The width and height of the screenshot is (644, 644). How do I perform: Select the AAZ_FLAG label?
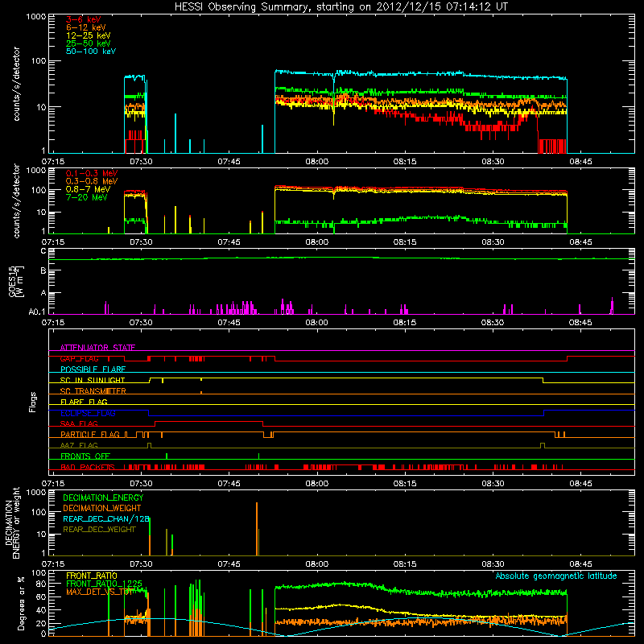(x=79, y=445)
